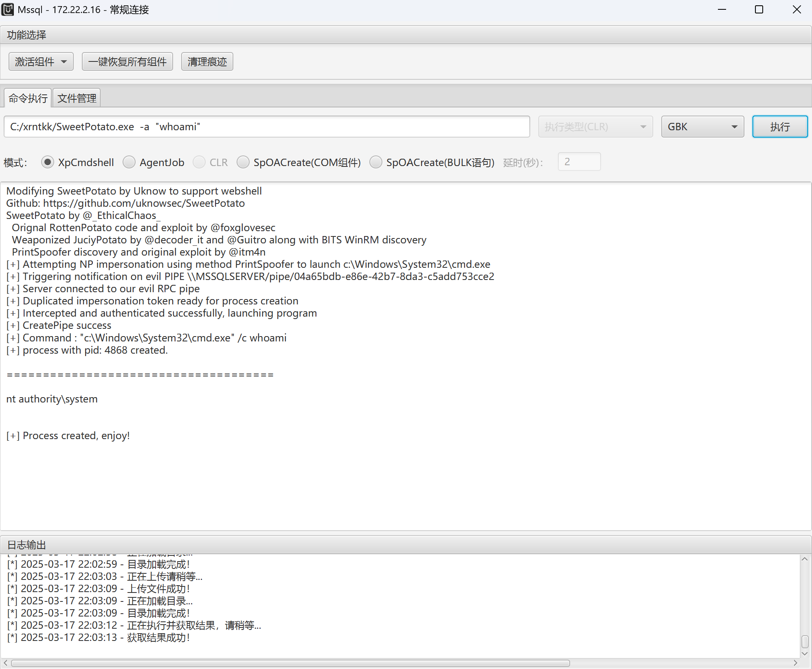Click '[+] Process created, enjoy!' line

click(68, 435)
